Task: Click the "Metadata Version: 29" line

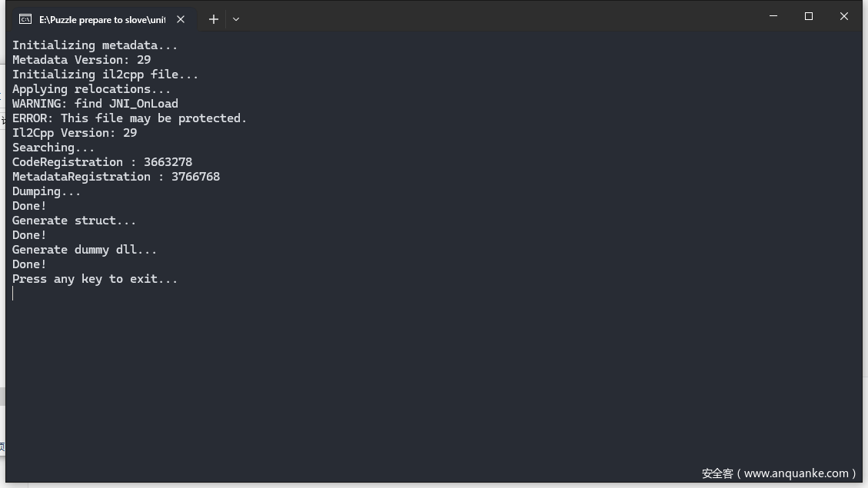Action: pyautogui.click(x=81, y=60)
